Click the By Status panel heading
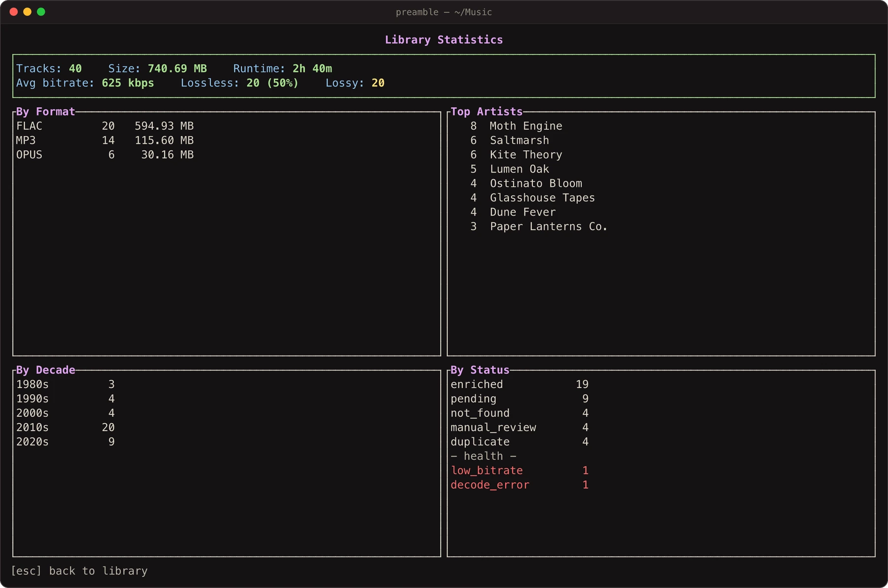Image resolution: width=888 pixels, height=588 pixels. pyautogui.click(x=480, y=370)
